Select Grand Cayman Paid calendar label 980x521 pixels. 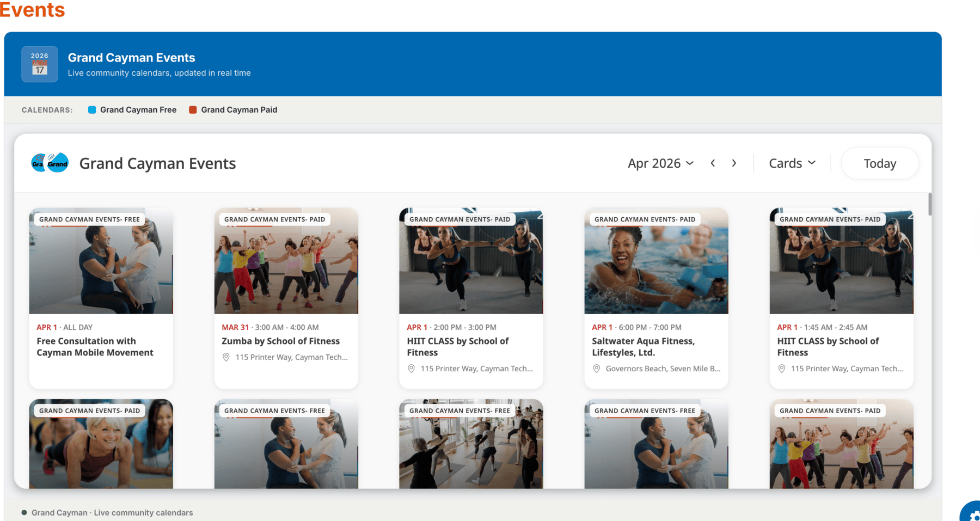click(239, 110)
